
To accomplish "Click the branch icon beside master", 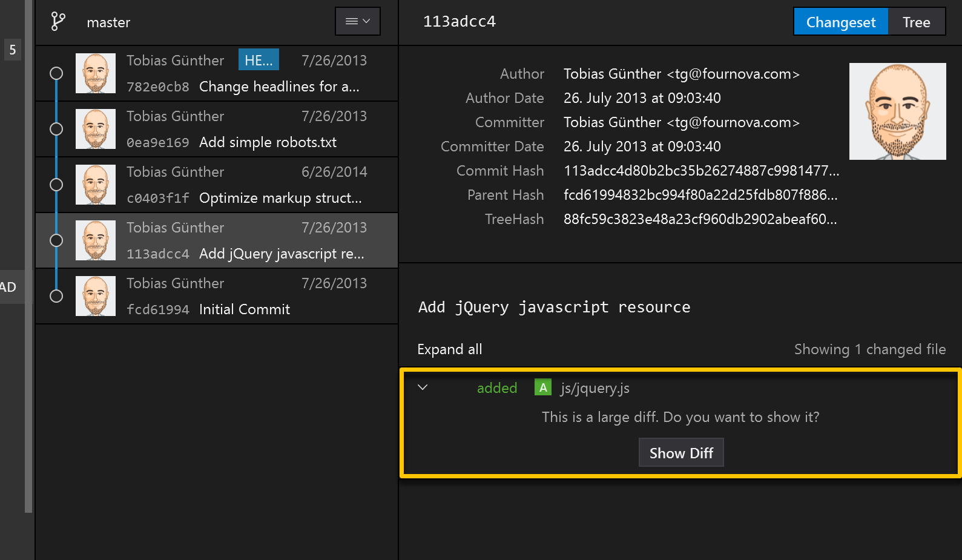I will click(58, 22).
